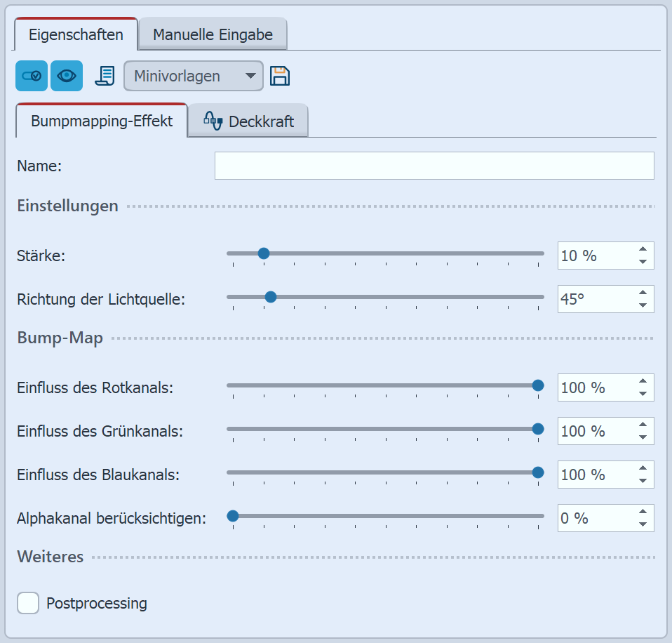Click the Einfluss des Grünkanals percentage field

[x=595, y=431]
